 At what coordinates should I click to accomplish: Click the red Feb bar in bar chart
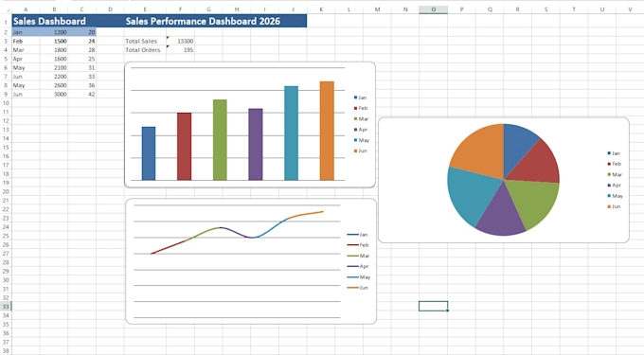184,147
